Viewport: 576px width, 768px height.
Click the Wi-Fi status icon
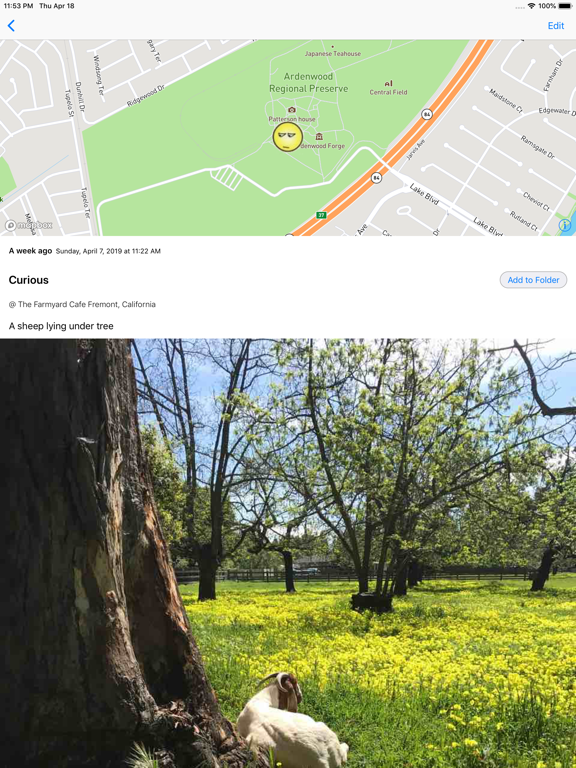coord(531,6)
